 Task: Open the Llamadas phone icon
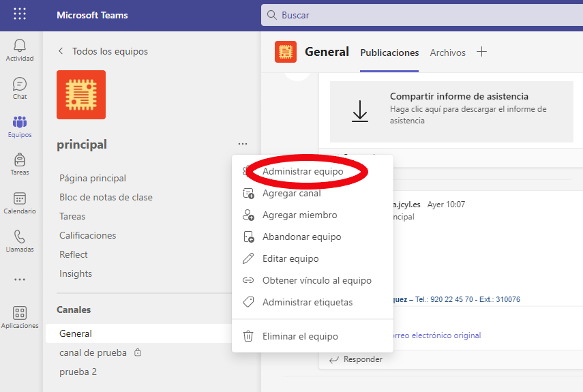(x=20, y=237)
